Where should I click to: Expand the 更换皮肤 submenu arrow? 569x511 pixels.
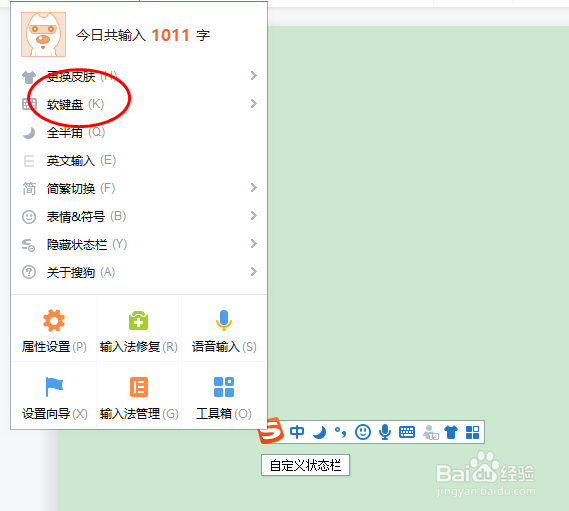pyautogui.click(x=254, y=75)
